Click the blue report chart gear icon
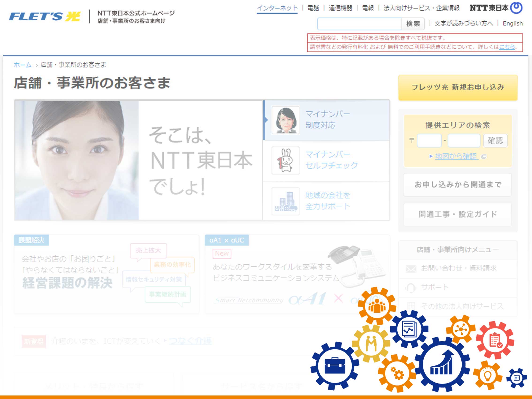532x399 pixels. (409, 329)
